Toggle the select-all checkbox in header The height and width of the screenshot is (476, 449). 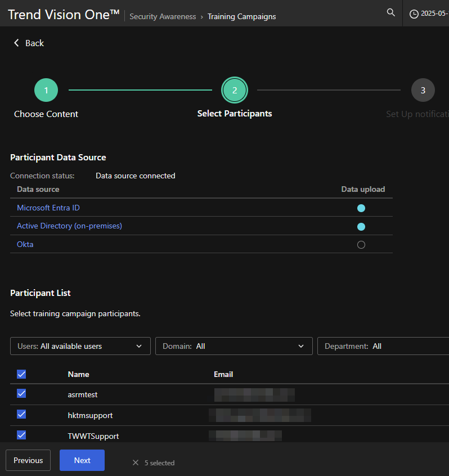point(21,374)
